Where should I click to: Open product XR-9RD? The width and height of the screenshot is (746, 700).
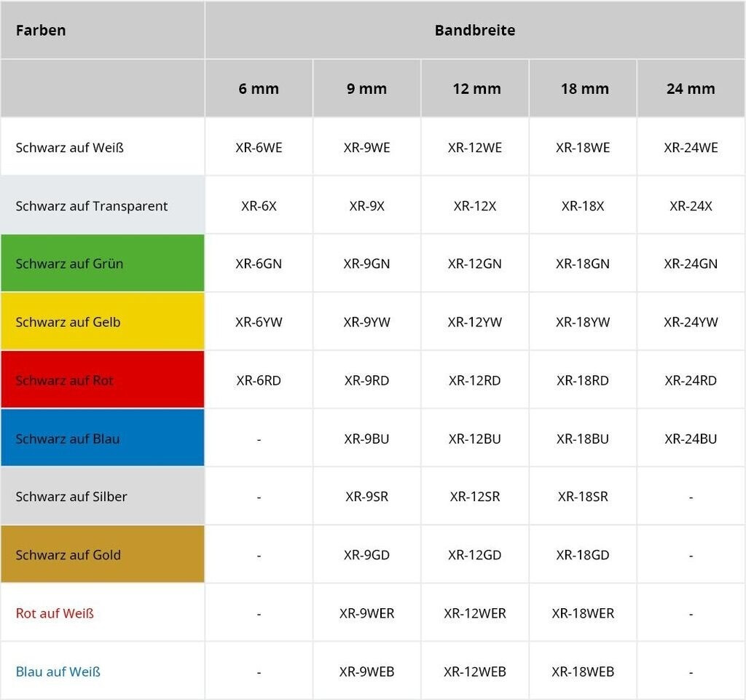coord(366,380)
